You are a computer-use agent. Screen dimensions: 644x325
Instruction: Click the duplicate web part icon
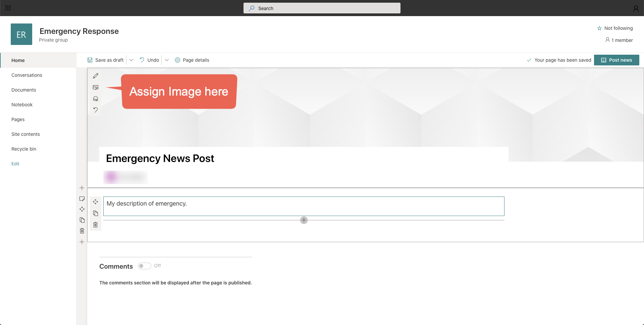(96, 213)
